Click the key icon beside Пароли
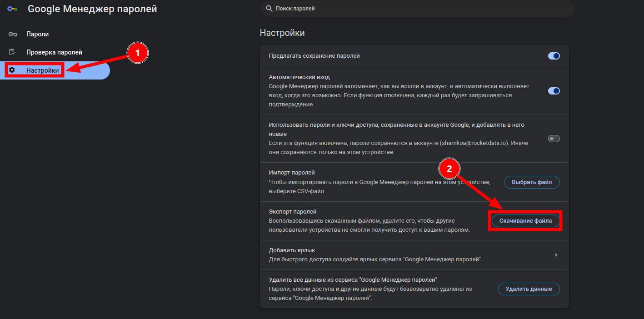Screen dimensions: 644x319 click(12, 34)
